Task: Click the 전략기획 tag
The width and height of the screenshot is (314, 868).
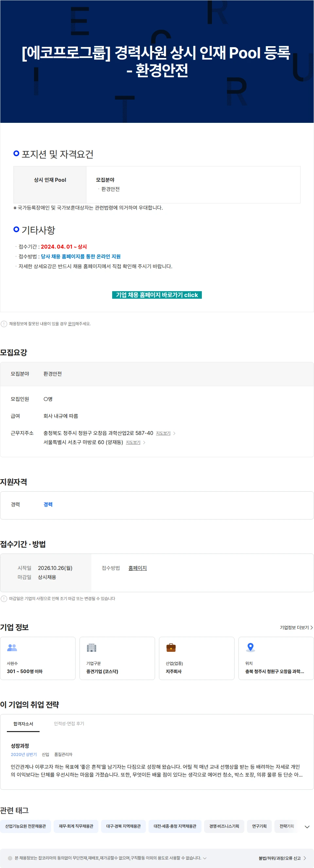Action: (x=287, y=826)
